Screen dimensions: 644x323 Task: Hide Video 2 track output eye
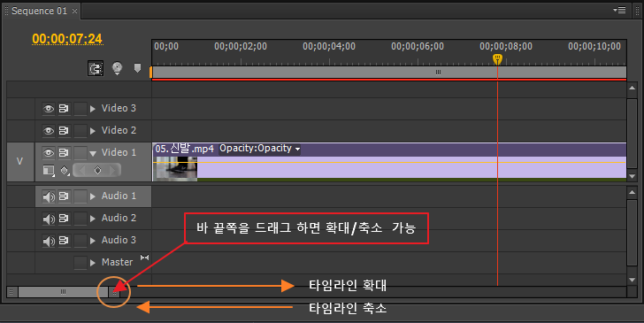49,131
